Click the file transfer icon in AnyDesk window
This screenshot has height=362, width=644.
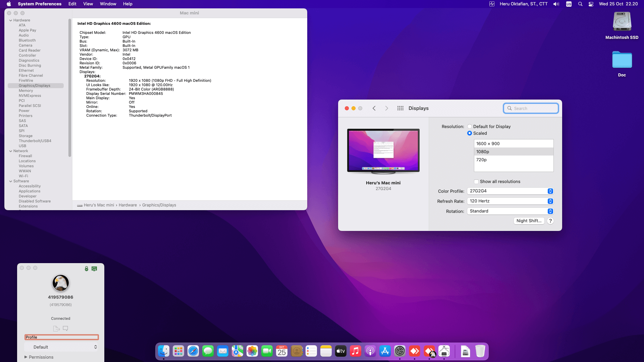(x=56, y=328)
